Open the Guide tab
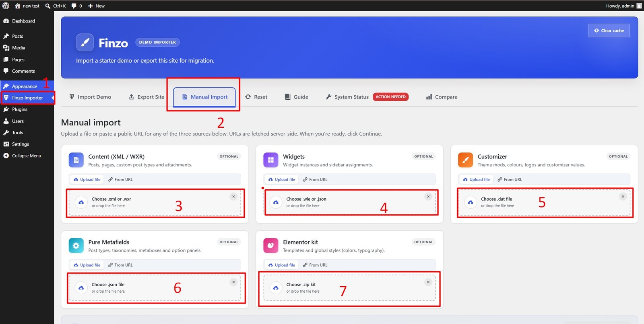Screen dimensions: 644x324 (297, 97)
